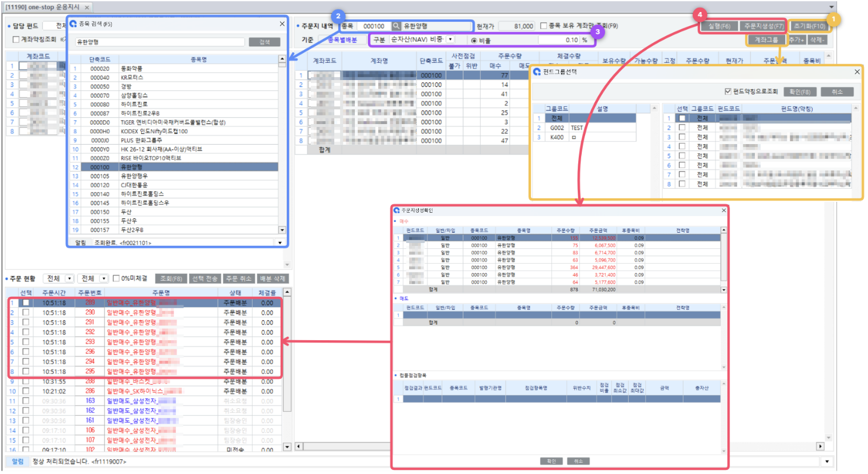Image resolution: width=868 pixels, height=474 pixels.
Task: Check the 선택 box for order 289
Action: tap(26, 303)
